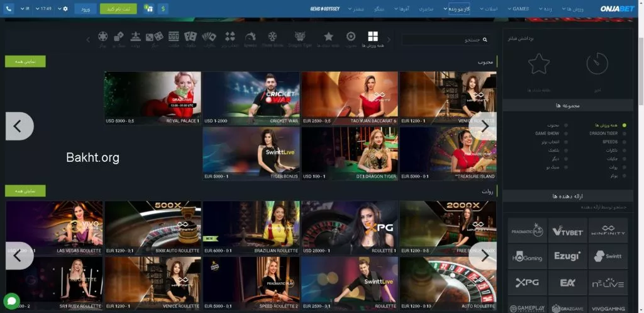Image resolution: width=644 pixels, height=313 pixels.
Task: Open the Cricket War game thumbnail
Action: 251,98
